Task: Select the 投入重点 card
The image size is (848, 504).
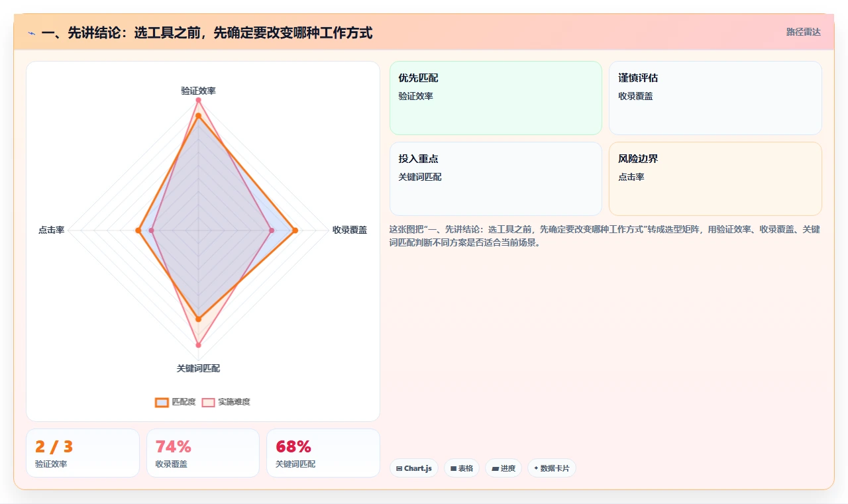Action: point(496,179)
